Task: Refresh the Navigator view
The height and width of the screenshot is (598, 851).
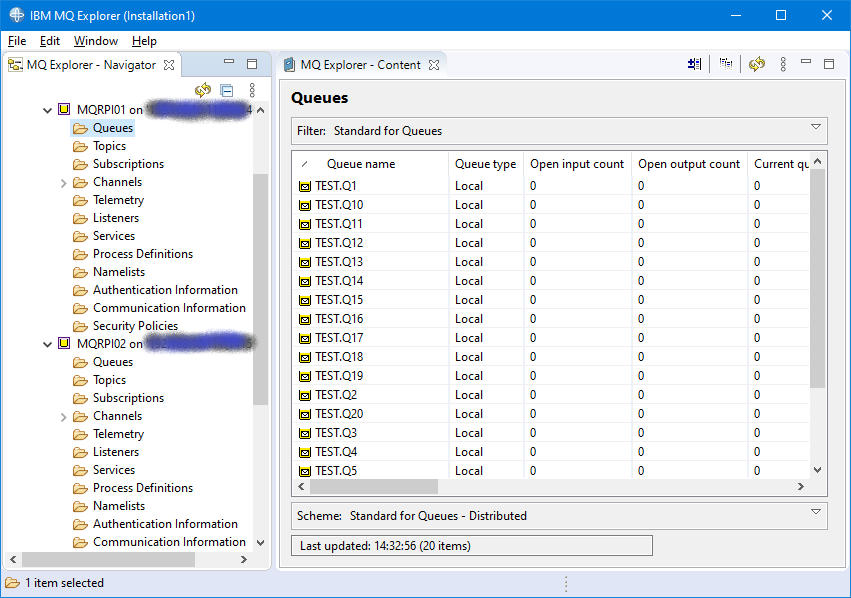Action: [202, 90]
